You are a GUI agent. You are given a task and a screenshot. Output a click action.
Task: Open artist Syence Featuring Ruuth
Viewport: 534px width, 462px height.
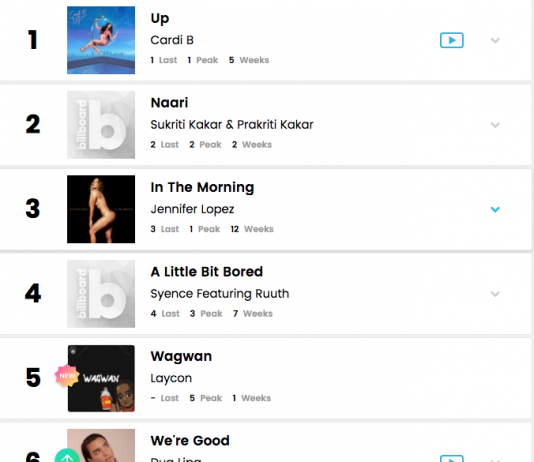[220, 293]
